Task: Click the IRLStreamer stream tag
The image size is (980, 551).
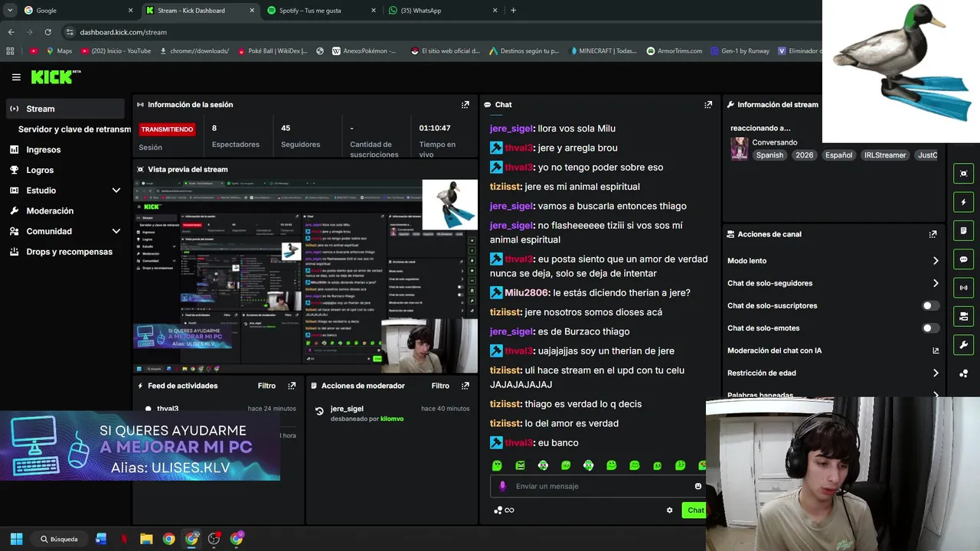Action: pos(884,155)
